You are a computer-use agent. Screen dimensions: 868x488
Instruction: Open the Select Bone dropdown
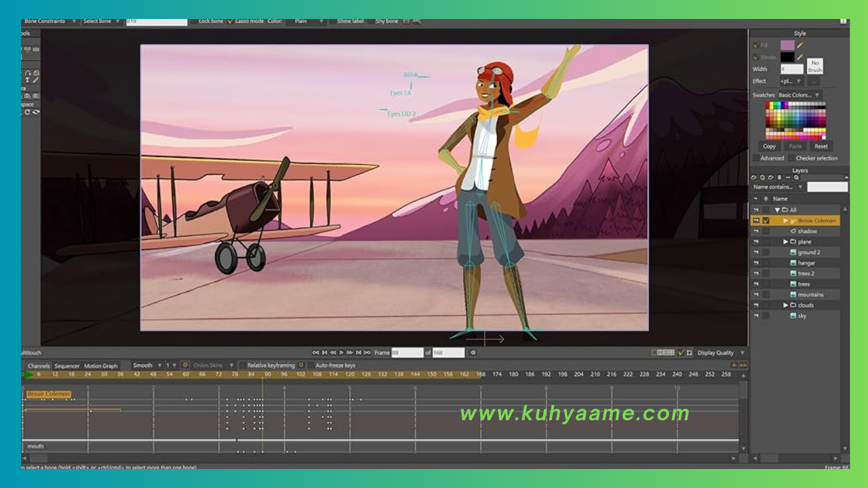[102, 21]
